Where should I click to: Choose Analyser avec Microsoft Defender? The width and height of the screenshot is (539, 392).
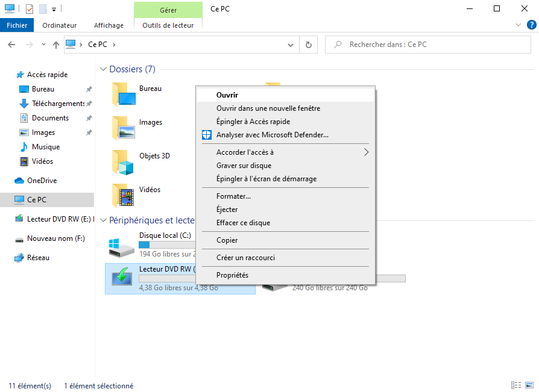tap(285, 135)
